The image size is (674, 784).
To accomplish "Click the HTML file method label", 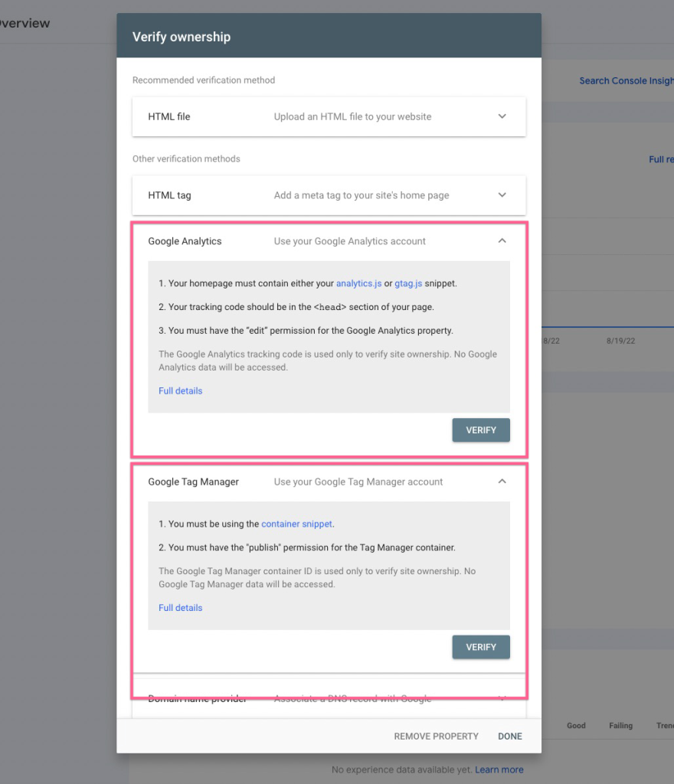I will (169, 116).
